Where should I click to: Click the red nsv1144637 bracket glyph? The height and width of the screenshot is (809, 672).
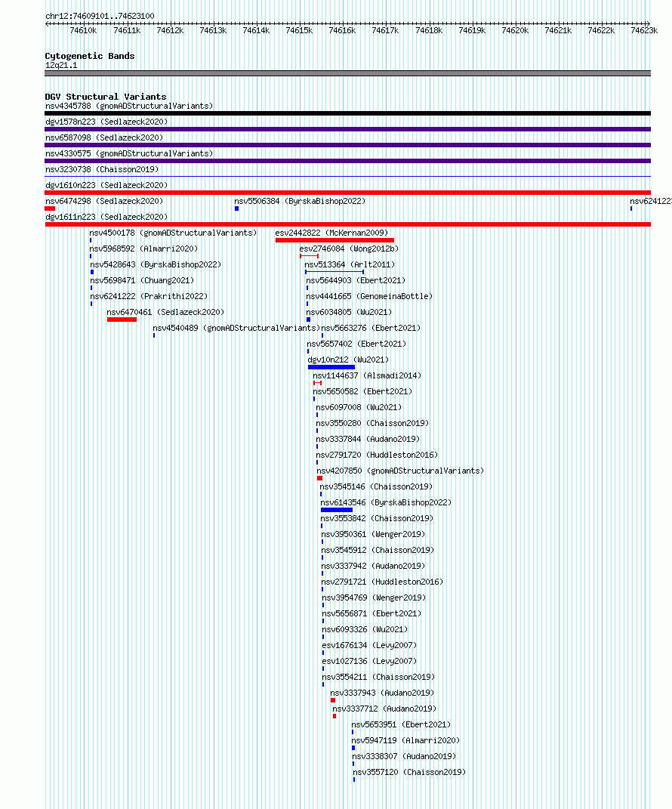click(317, 383)
